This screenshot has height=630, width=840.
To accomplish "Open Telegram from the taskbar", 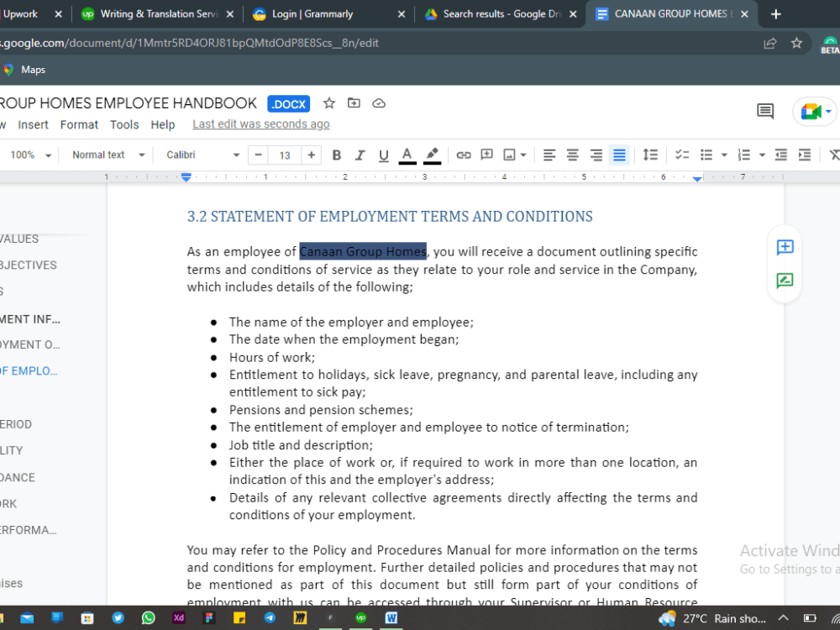I will coord(270,618).
